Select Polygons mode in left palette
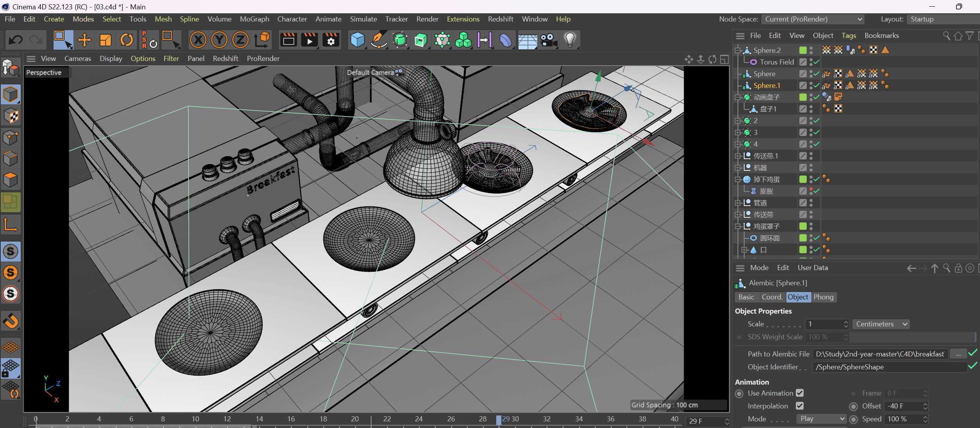This screenshot has height=428, width=980. (x=11, y=180)
